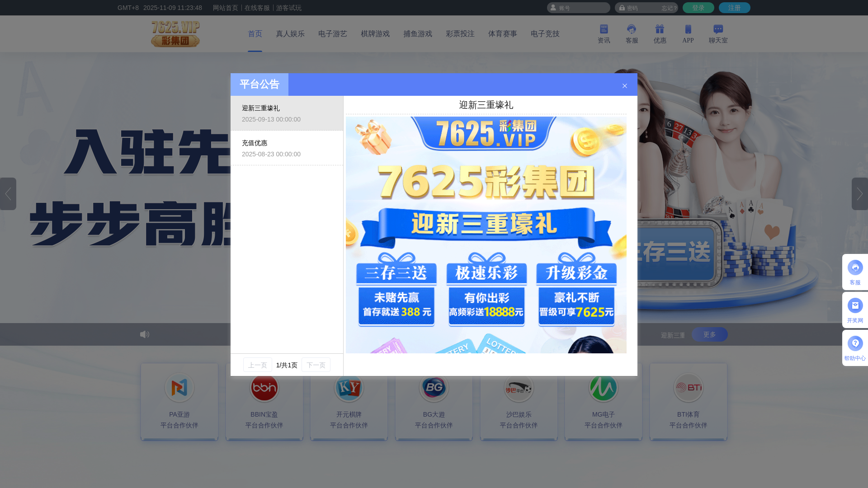The height and width of the screenshot is (488, 868).
Task: Click the speaker announcement icon
Action: [145, 334]
